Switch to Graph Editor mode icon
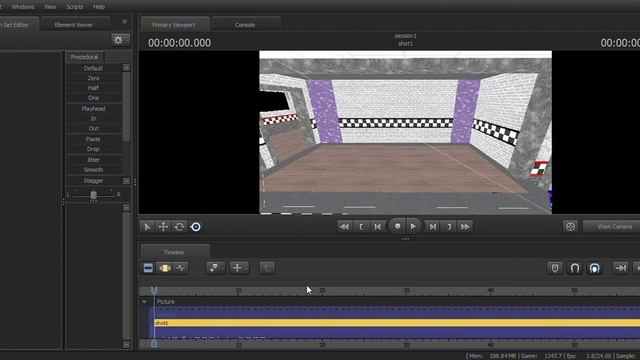640x360 pixels. [x=180, y=268]
